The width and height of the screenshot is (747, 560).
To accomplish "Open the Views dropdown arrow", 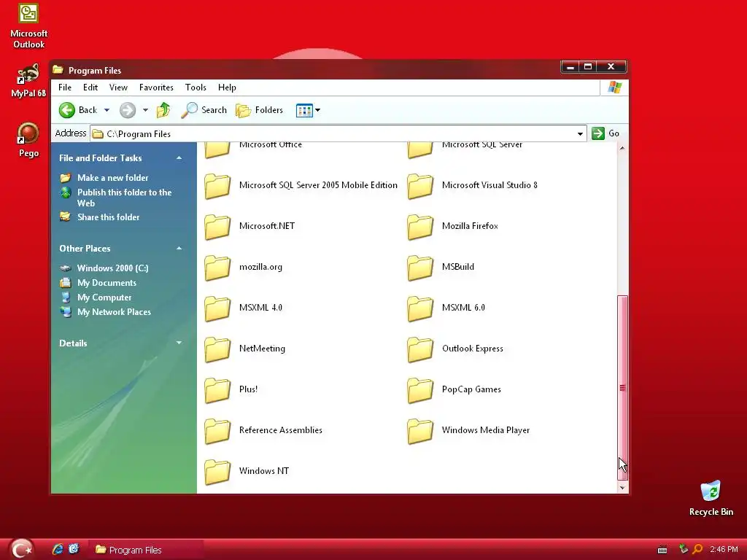I will click(318, 110).
